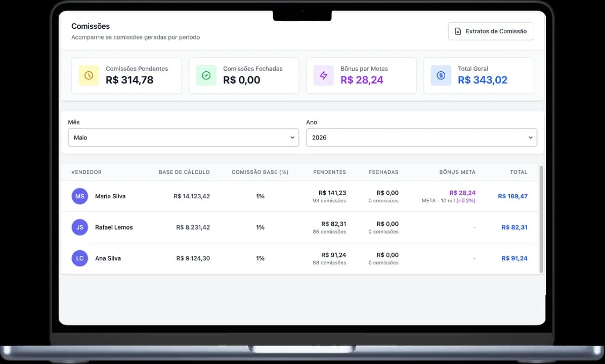Click the BÔNUS META column header

[457, 172]
